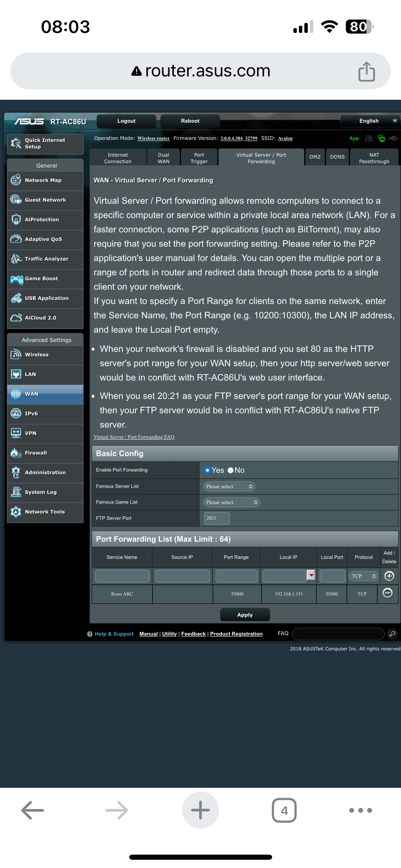Viewport: 401px width, 868px height.
Task: Select the WAN globe icon in sidebar
Action: tap(16, 394)
